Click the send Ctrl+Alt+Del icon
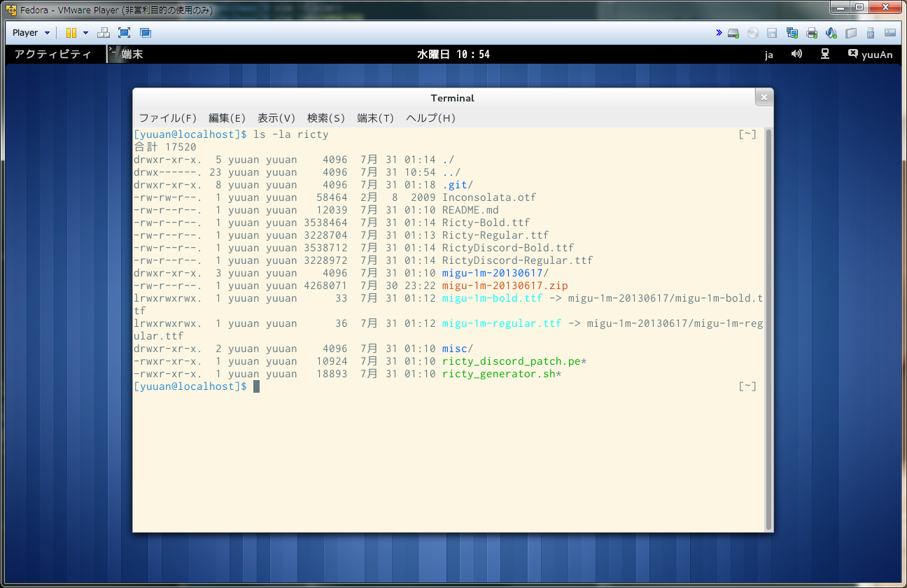907x588 pixels. tap(104, 33)
